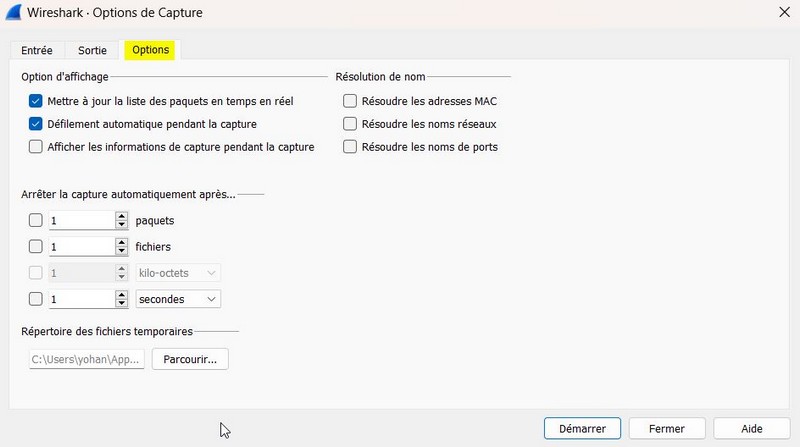The height and width of the screenshot is (447, 800).
Task: Check Résoudre les adresses MAC
Action: click(349, 101)
